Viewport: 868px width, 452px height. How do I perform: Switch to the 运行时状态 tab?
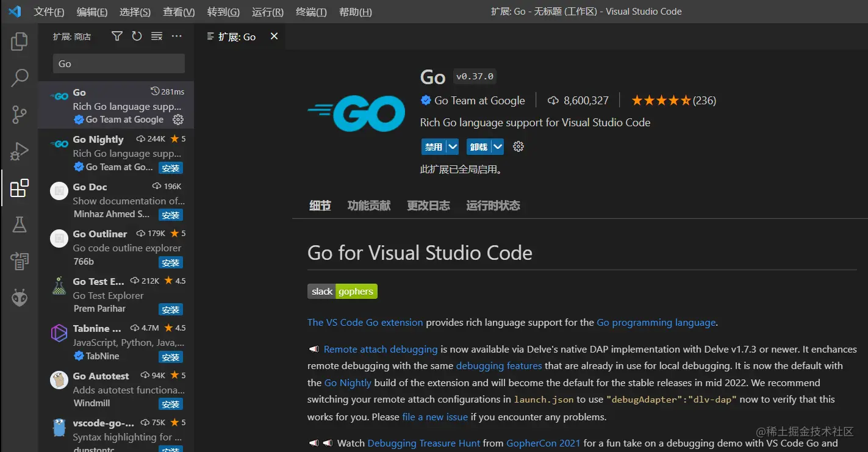click(x=493, y=206)
